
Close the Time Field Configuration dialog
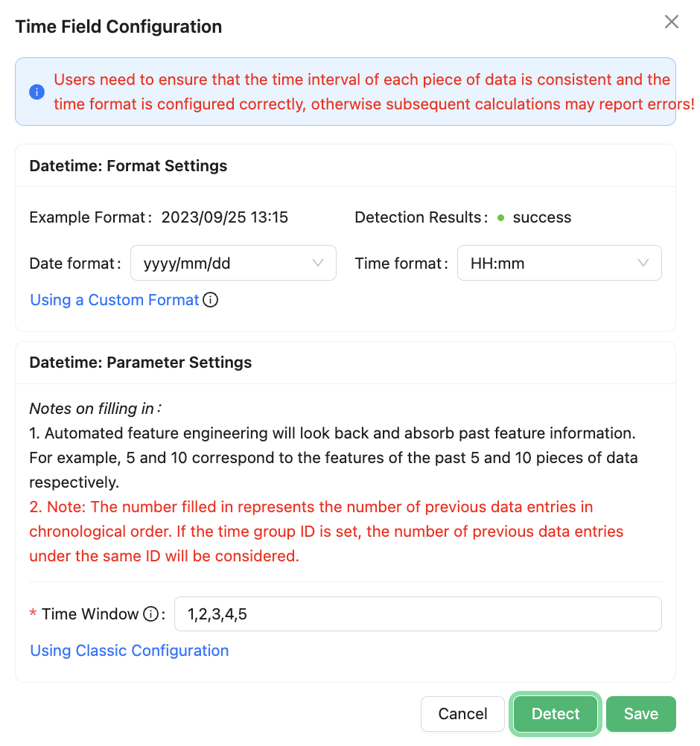point(671,22)
